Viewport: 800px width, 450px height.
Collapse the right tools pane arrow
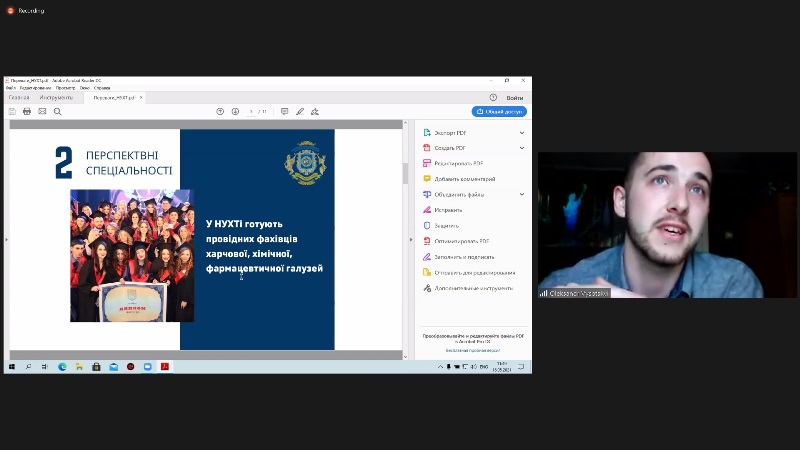411,239
